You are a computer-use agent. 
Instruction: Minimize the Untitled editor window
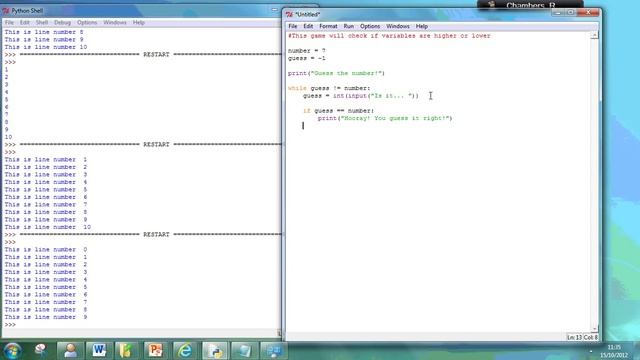pos(558,13)
